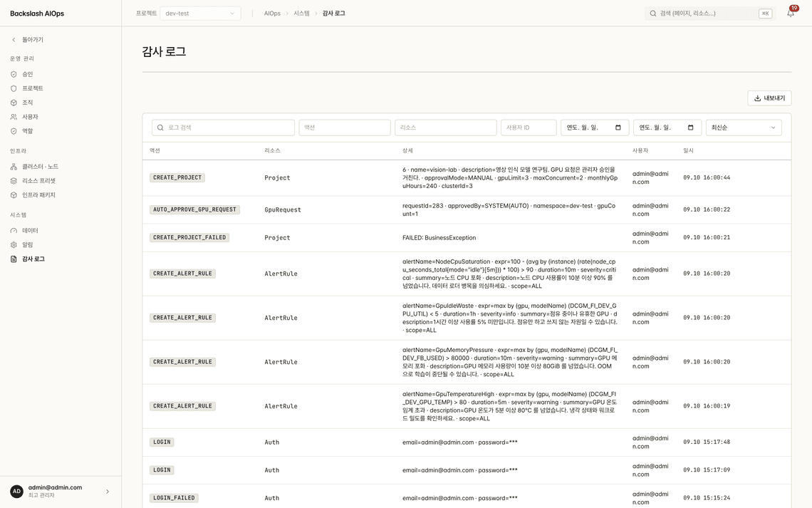Click the 로그 검색 input field

point(223,128)
